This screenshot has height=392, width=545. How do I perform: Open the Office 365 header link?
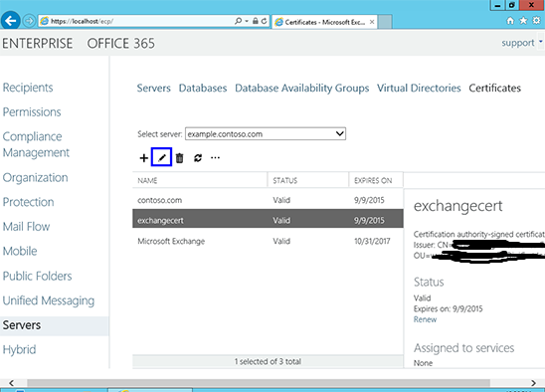(121, 44)
